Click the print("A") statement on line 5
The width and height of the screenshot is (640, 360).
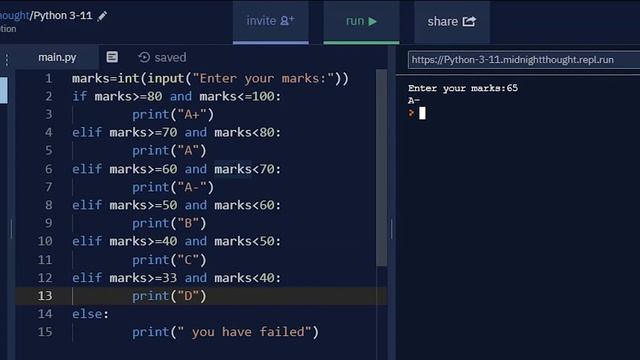(x=169, y=151)
